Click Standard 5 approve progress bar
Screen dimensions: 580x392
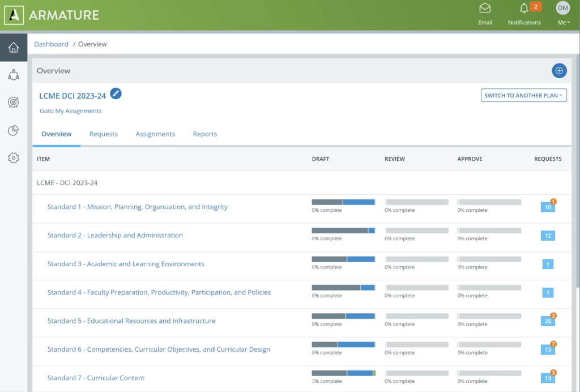pos(489,316)
